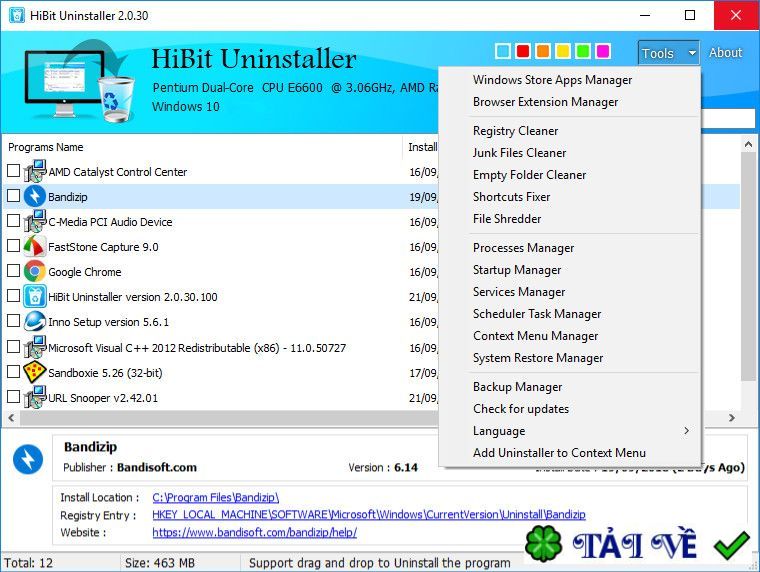Click the Size: 463 MB status entry

(x=160, y=563)
